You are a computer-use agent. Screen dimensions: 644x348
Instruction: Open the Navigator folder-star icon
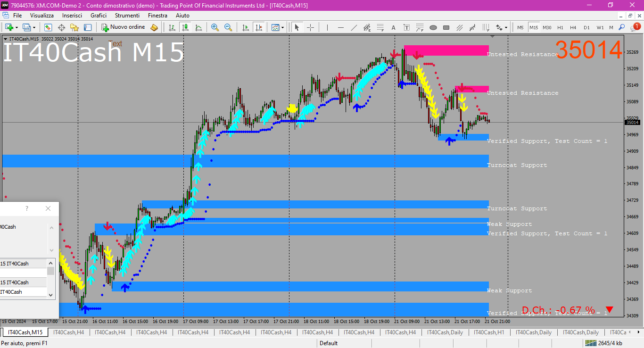(74, 27)
